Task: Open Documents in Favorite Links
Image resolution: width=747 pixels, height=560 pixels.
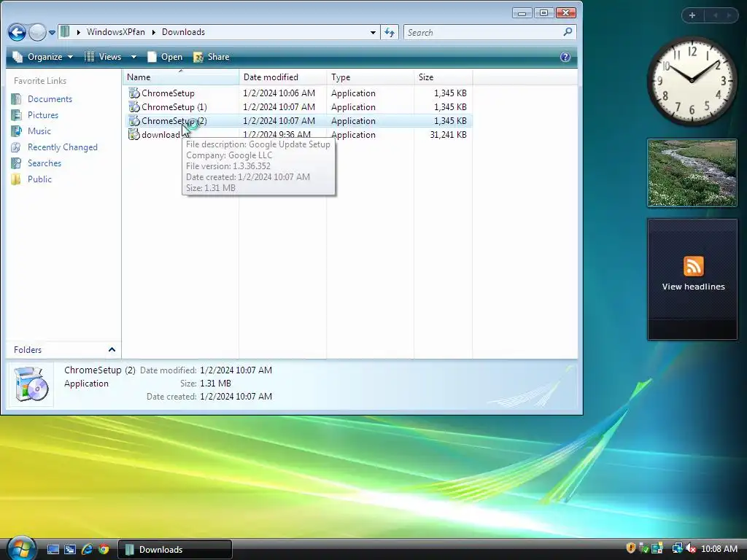Action: pos(50,99)
